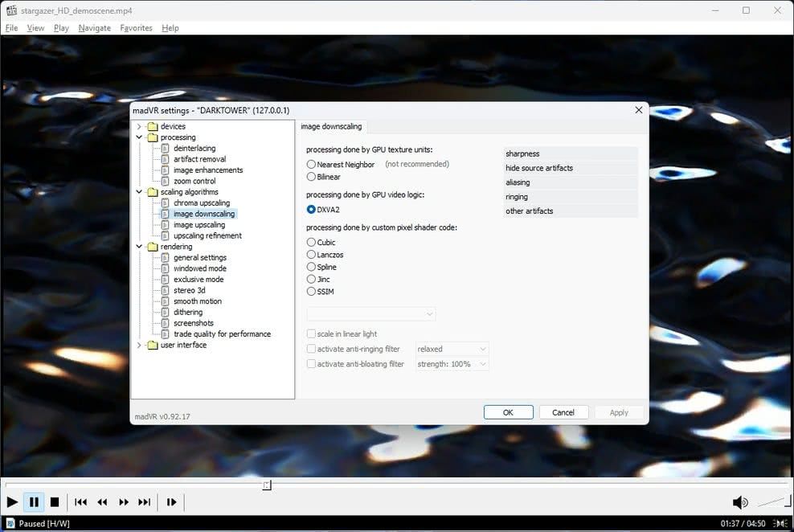
Task: Open the relaxed anti-ringing dropdown
Action: (452, 349)
